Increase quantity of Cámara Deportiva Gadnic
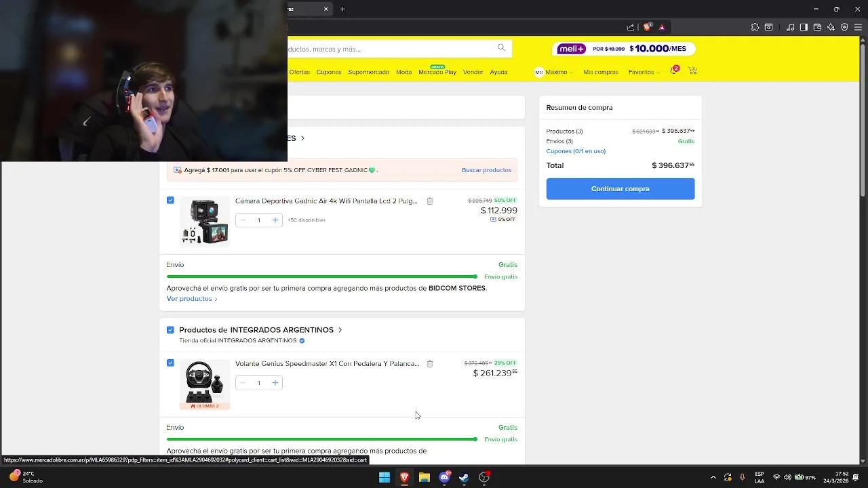Image resolution: width=868 pixels, height=488 pixels. coord(275,220)
